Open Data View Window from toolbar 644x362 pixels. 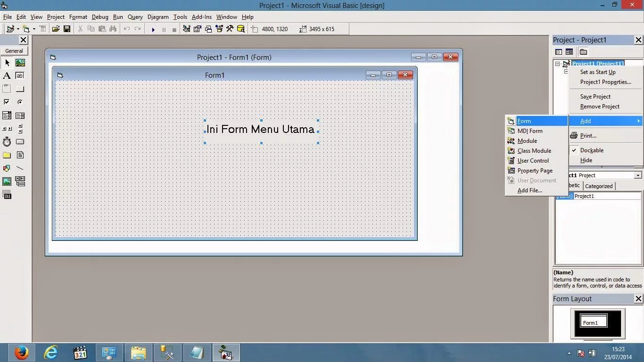(241, 29)
